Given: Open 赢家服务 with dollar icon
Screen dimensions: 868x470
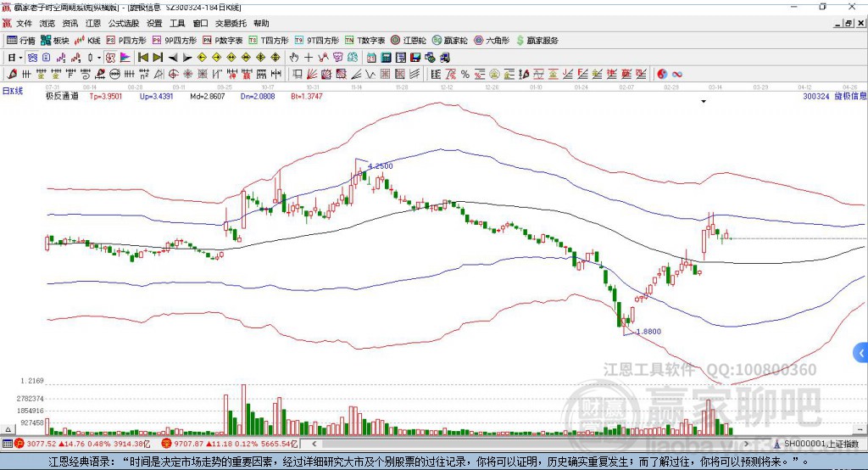Looking at the screenshot, I should (537, 41).
